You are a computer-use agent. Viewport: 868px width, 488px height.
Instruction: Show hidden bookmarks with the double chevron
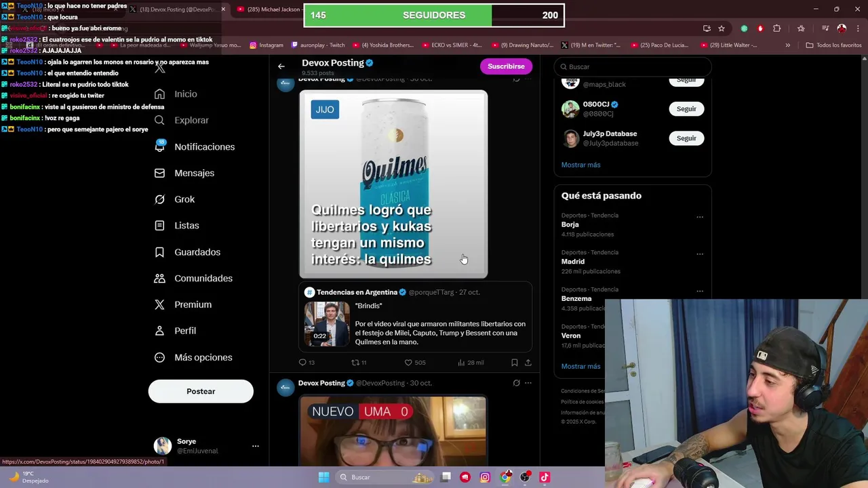coord(787,45)
